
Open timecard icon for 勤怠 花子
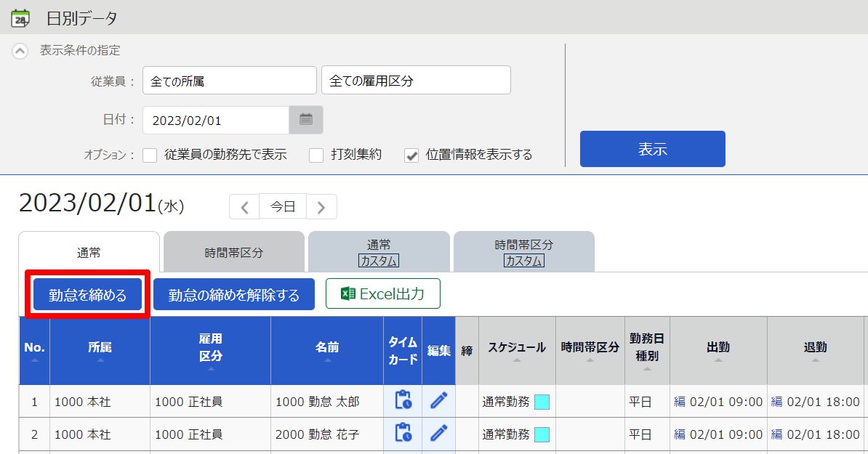(x=403, y=433)
